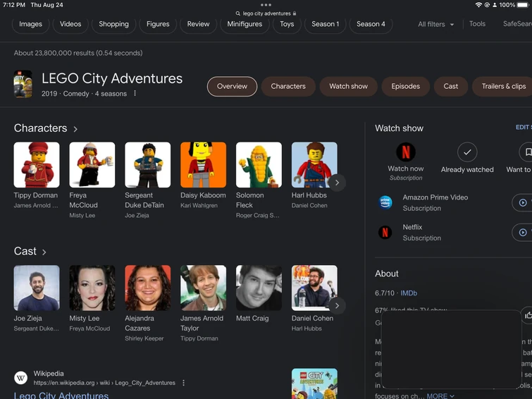Open Joe Zieja cast photo
532x399 pixels.
[37, 288]
